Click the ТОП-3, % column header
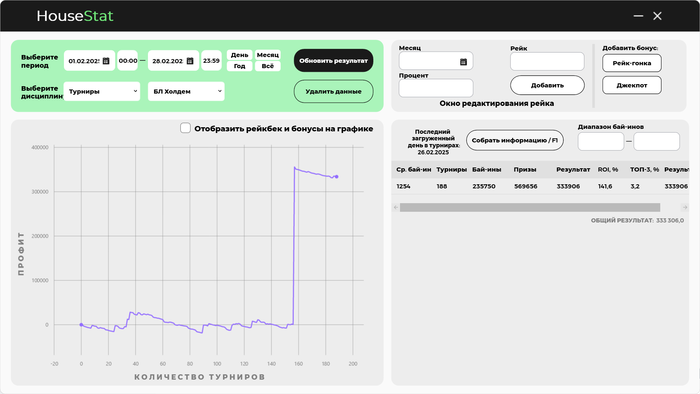The image size is (700, 394). pos(644,170)
